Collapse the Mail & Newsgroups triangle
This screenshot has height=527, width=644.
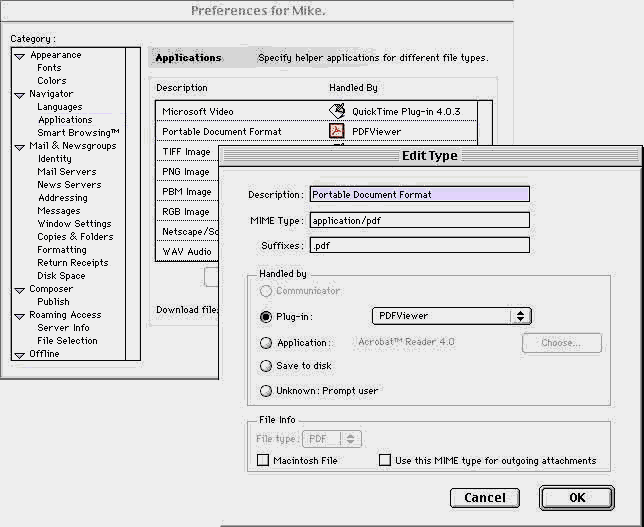[19, 147]
